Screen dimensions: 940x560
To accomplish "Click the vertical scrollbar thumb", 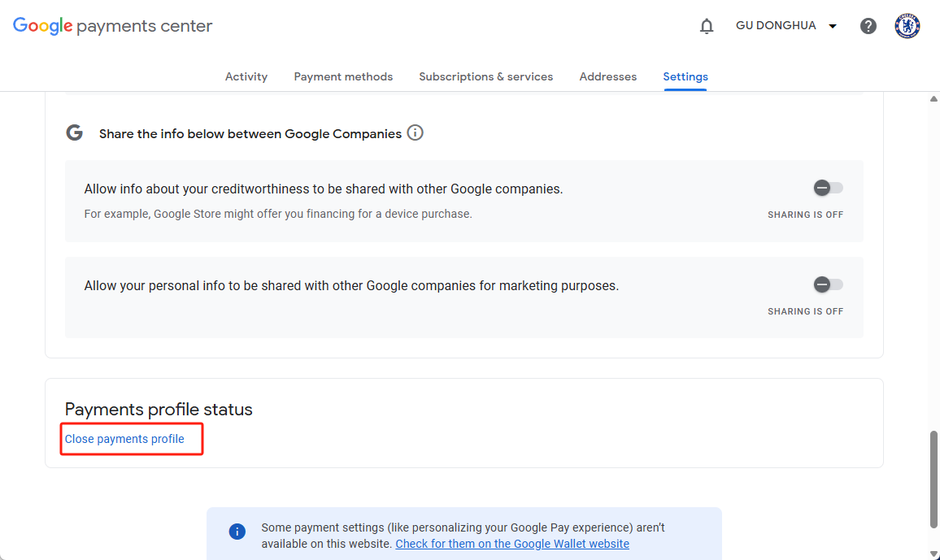I will click(933, 480).
